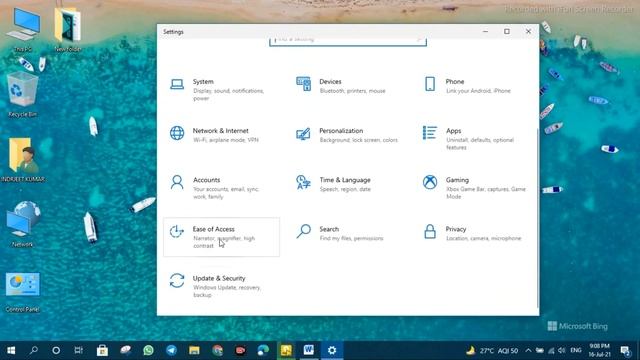Open Microsoft Edge from taskbar

pos(263,350)
